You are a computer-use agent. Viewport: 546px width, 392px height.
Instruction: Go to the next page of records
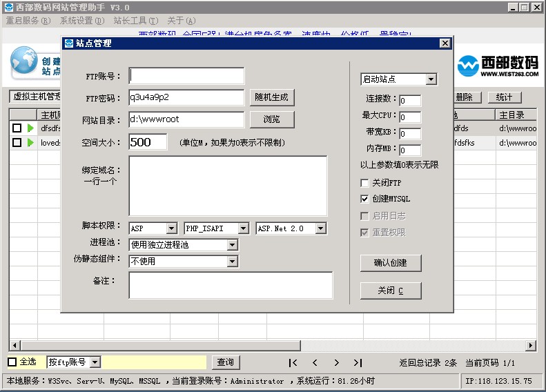(x=336, y=362)
